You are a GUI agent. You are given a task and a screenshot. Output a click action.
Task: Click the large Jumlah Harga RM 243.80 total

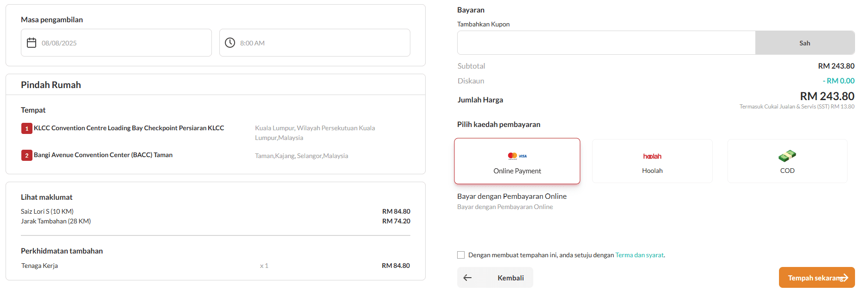827,96
